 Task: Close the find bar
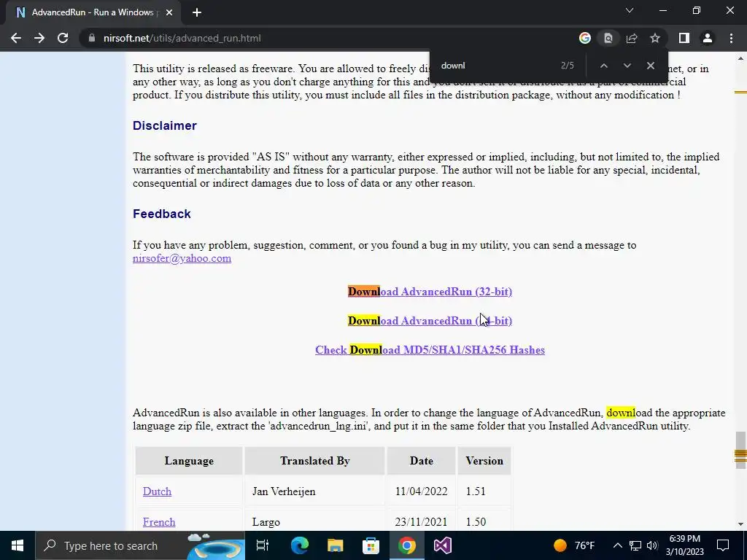click(650, 66)
